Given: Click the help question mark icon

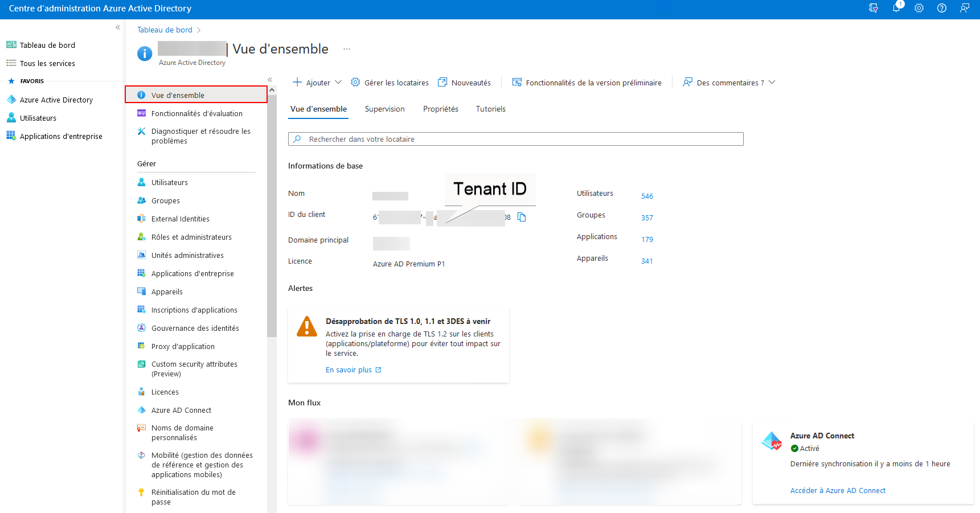Looking at the screenshot, I should pyautogui.click(x=942, y=8).
